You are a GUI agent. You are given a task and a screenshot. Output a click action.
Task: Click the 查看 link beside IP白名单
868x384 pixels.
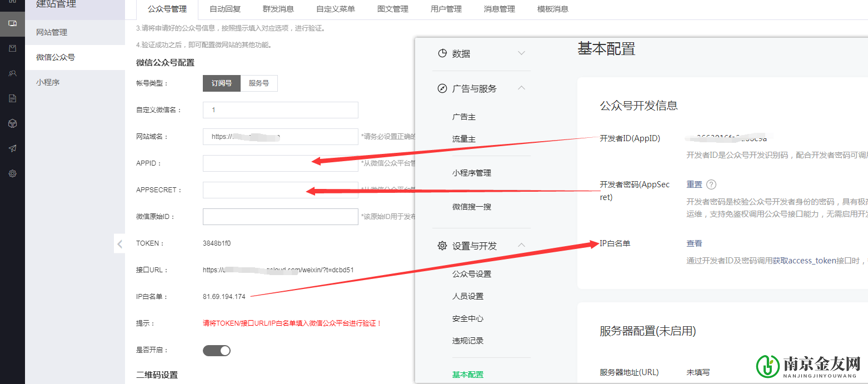pyautogui.click(x=695, y=243)
